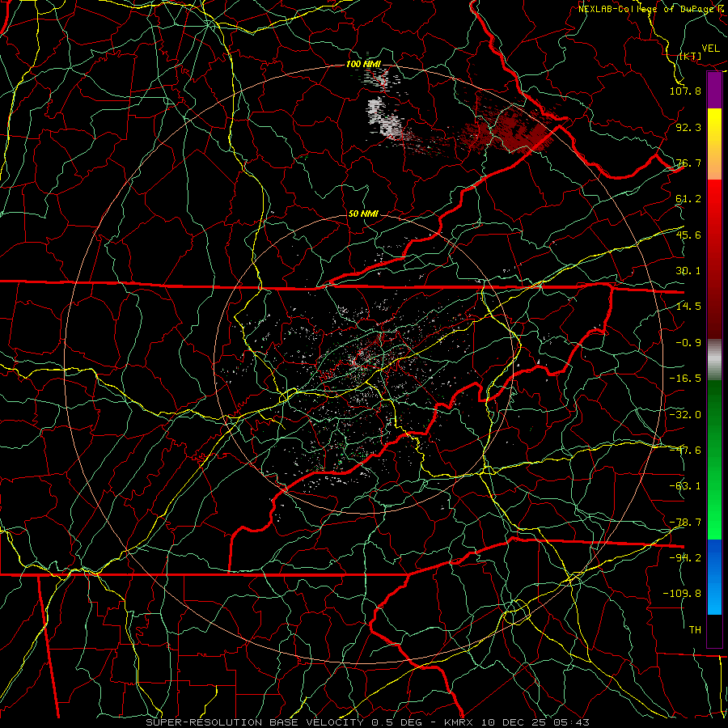
Task: Click the white velocity echo below the 100 NMI label
Action: coord(384,118)
